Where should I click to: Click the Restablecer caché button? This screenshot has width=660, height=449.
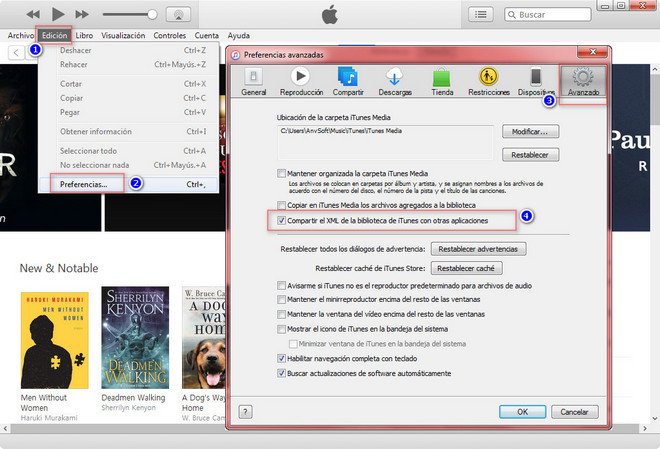point(466,268)
